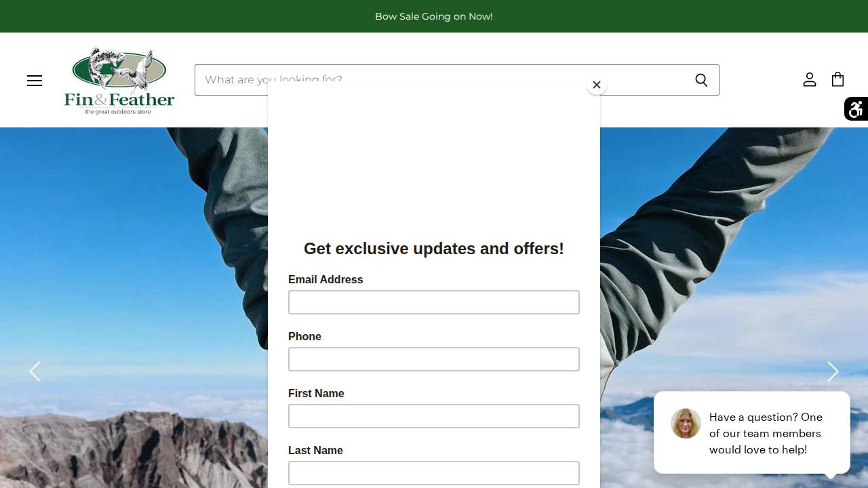Click the 'Bow Sale Going on Now!' announcement
Screen dimensions: 868x488
click(x=434, y=16)
